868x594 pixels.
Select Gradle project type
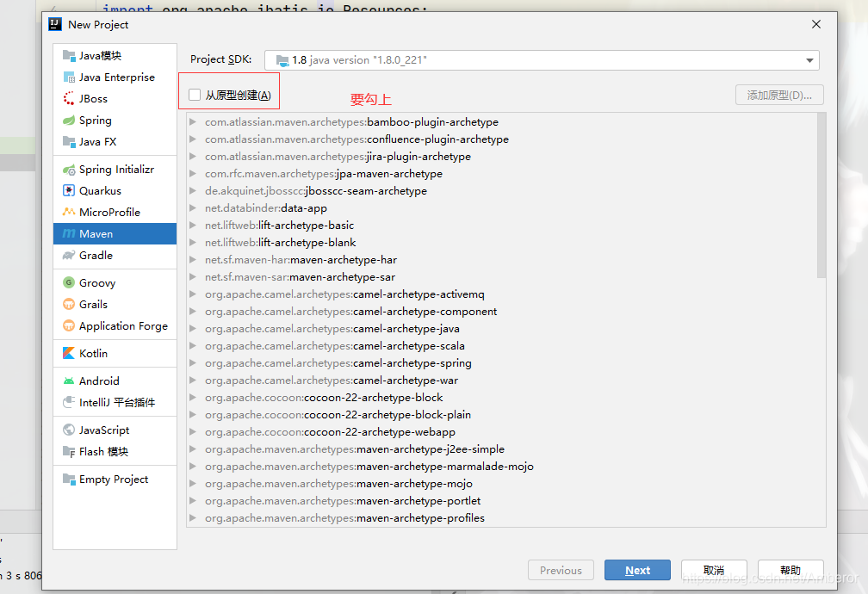115,255
